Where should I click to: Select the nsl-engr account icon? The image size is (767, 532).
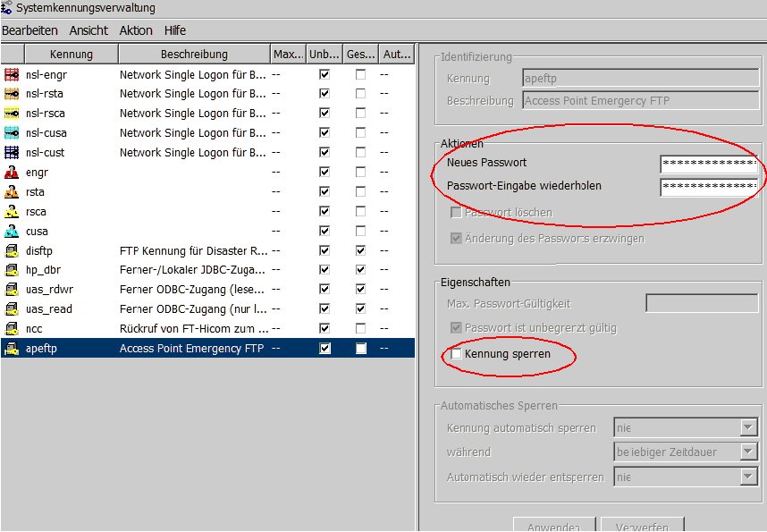coord(12,74)
